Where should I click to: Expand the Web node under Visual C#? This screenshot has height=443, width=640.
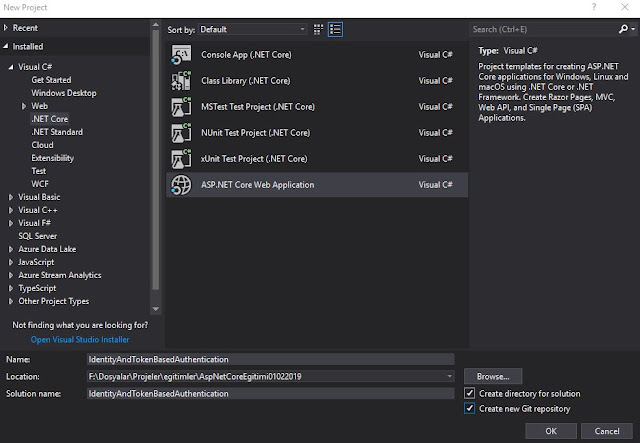24,106
